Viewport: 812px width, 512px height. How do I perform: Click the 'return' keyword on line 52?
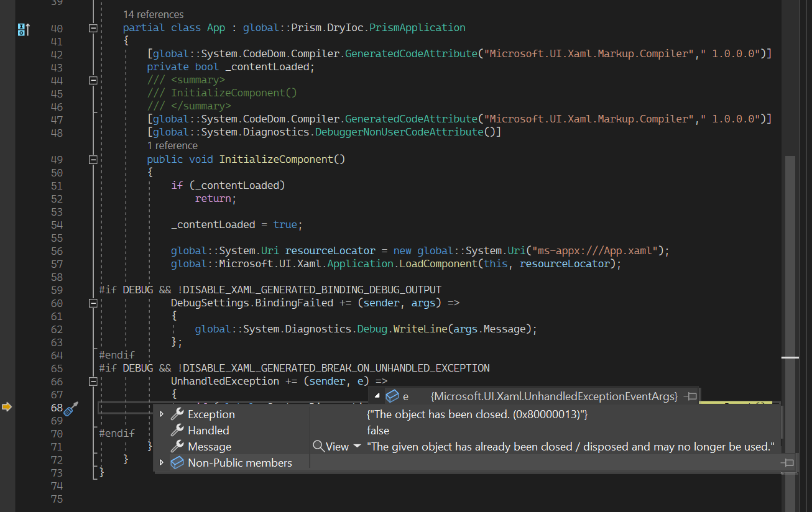[x=213, y=199]
